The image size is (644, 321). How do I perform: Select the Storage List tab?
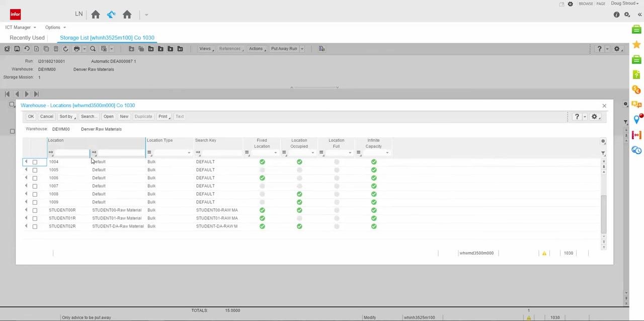tap(107, 38)
